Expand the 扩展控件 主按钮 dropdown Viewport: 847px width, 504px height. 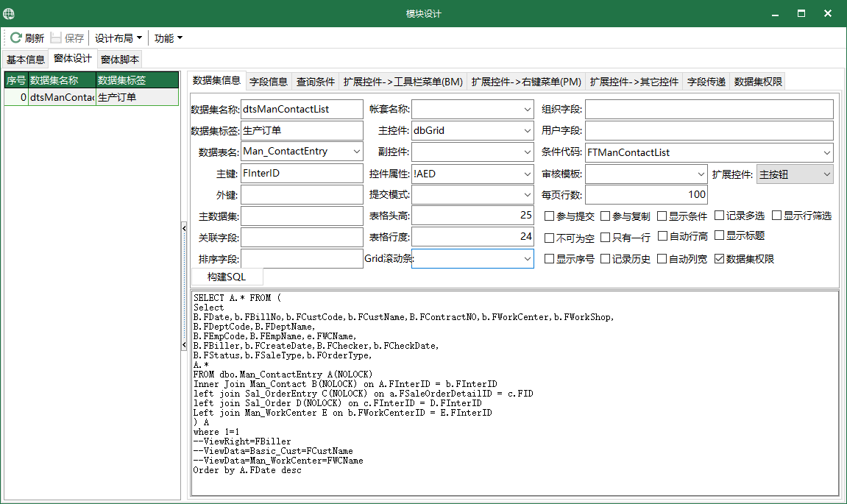tap(826, 174)
